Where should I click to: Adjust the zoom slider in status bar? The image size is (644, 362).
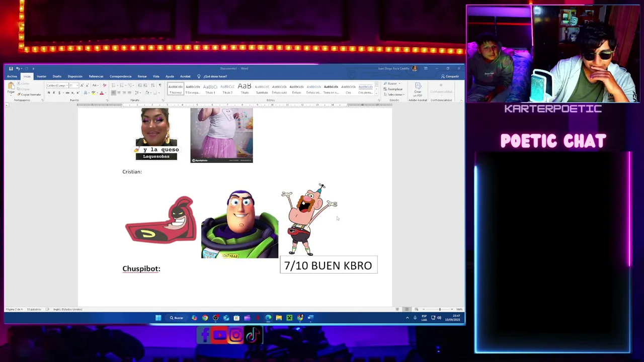(439, 309)
